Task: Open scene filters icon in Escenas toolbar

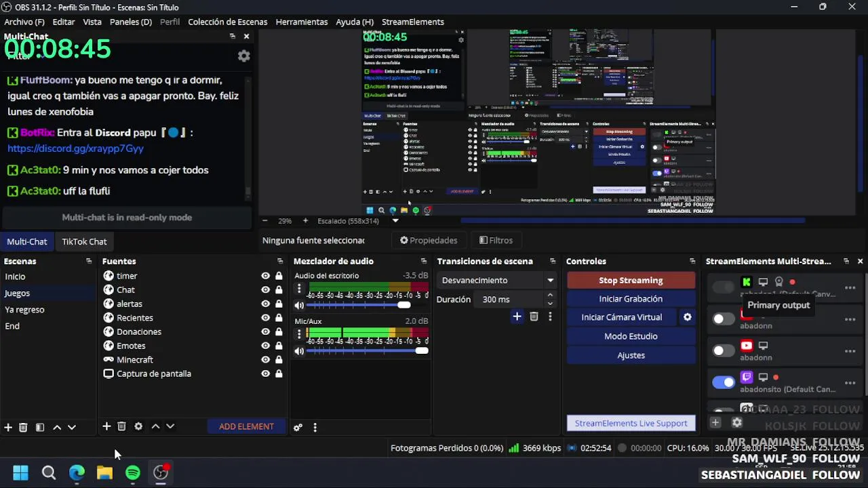Action: pyautogui.click(x=39, y=427)
